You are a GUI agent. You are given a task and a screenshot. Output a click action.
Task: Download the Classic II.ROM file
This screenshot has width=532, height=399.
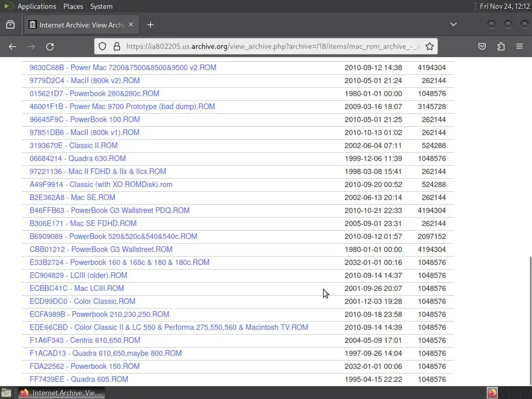tap(74, 145)
